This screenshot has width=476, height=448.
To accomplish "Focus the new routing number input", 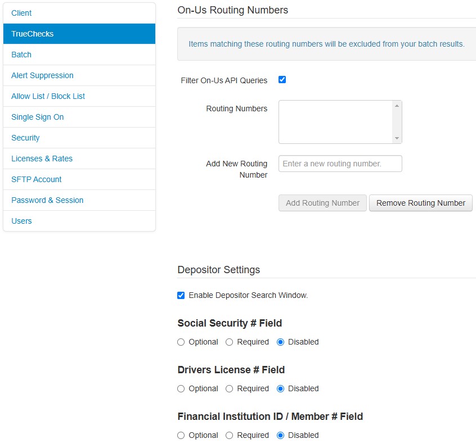I will (340, 164).
